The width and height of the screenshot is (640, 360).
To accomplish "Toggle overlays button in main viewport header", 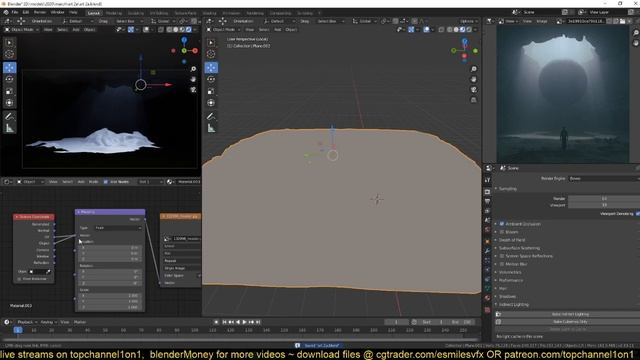I will [x=426, y=29].
